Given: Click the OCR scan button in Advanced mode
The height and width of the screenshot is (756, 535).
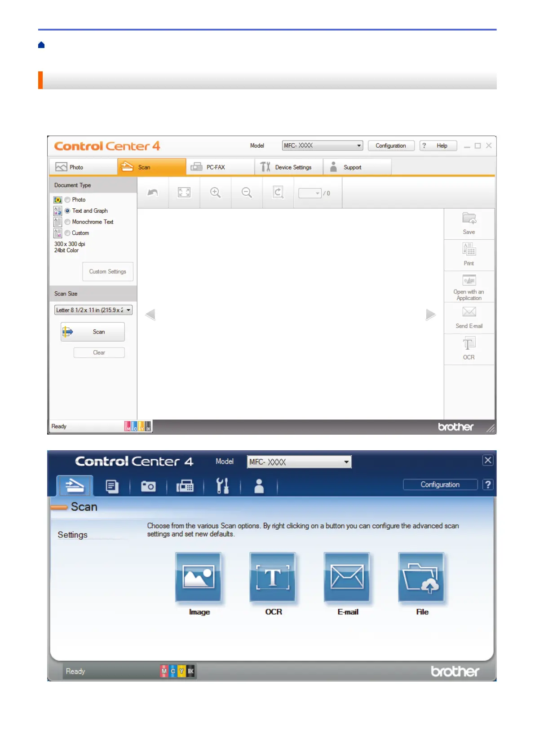Looking at the screenshot, I should tap(273, 577).
